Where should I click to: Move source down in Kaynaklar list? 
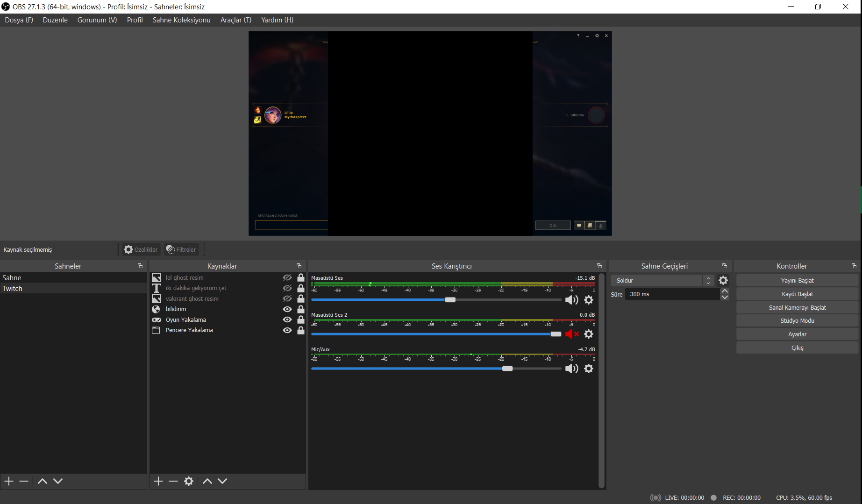click(222, 481)
